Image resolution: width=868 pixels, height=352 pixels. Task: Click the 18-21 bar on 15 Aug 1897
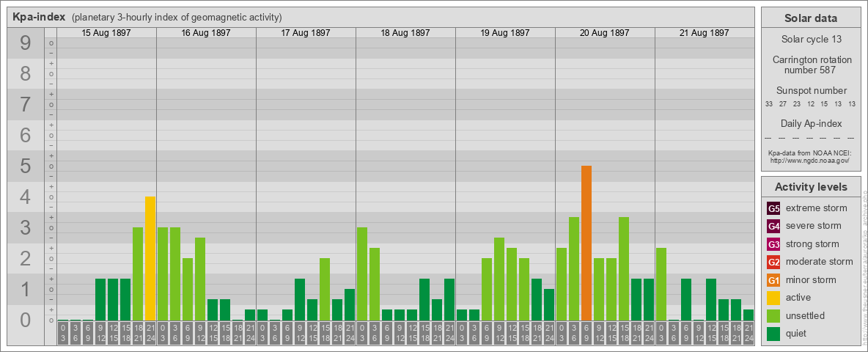click(x=138, y=274)
